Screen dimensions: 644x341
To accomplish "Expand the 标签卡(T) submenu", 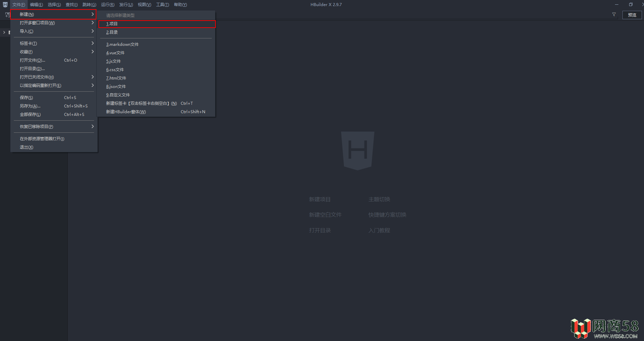I will click(92, 43).
